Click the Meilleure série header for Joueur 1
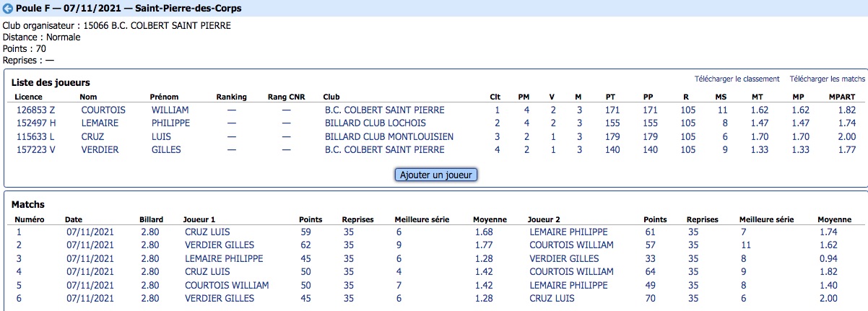The width and height of the screenshot is (868, 311). tap(422, 219)
